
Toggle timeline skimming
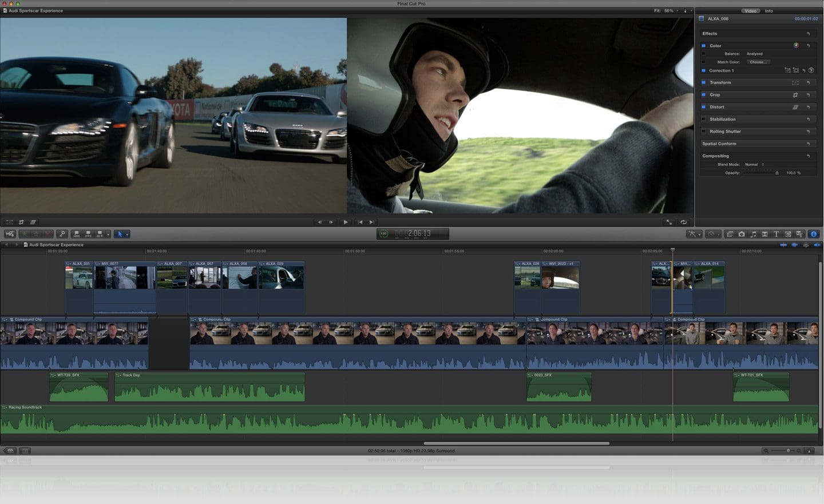pos(783,245)
